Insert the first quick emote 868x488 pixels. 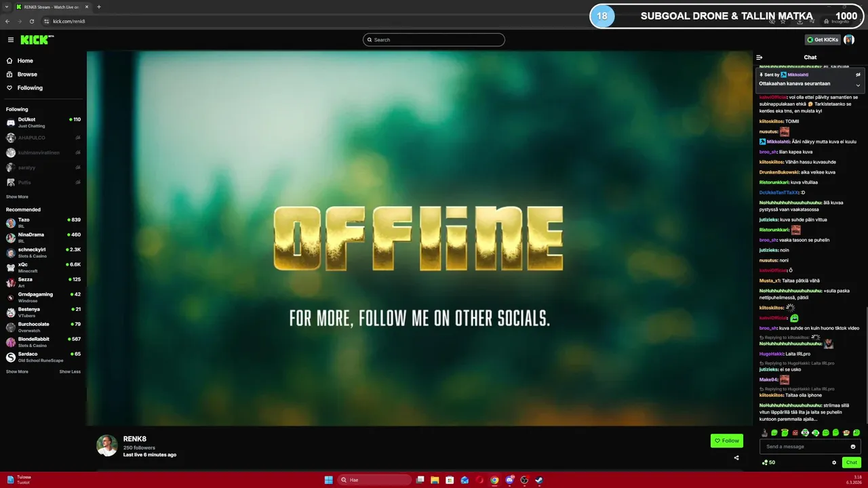pyautogui.click(x=764, y=432)
